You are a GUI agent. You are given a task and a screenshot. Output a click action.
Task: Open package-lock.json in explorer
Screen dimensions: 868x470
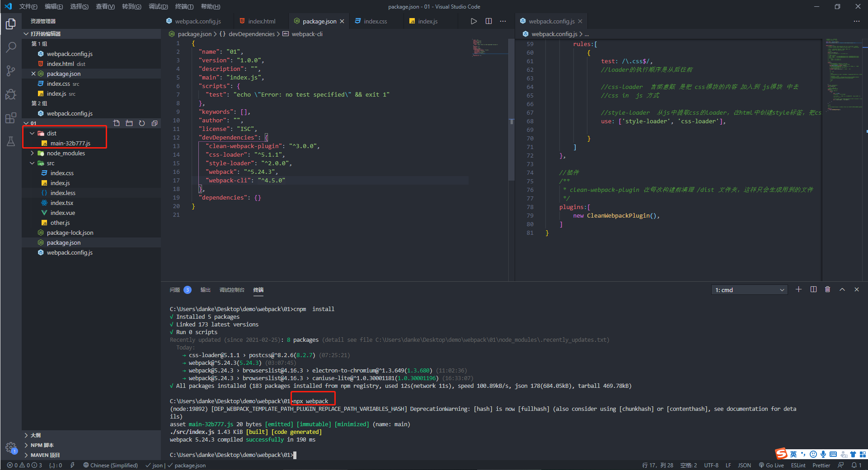[x=70, y=233]
